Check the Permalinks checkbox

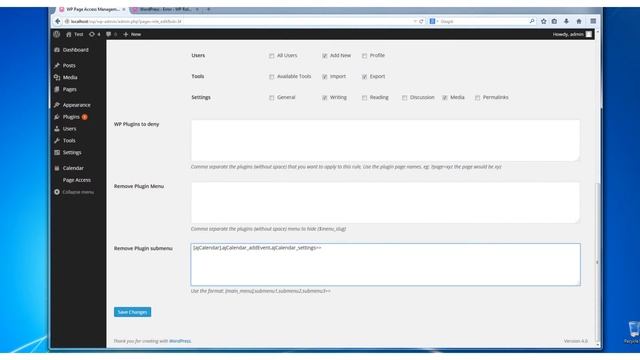click(478, 98)
